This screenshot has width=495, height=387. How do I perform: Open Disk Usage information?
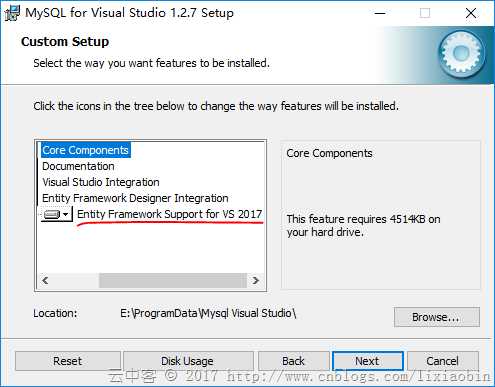pyautogui.click(x=188, y=361)
